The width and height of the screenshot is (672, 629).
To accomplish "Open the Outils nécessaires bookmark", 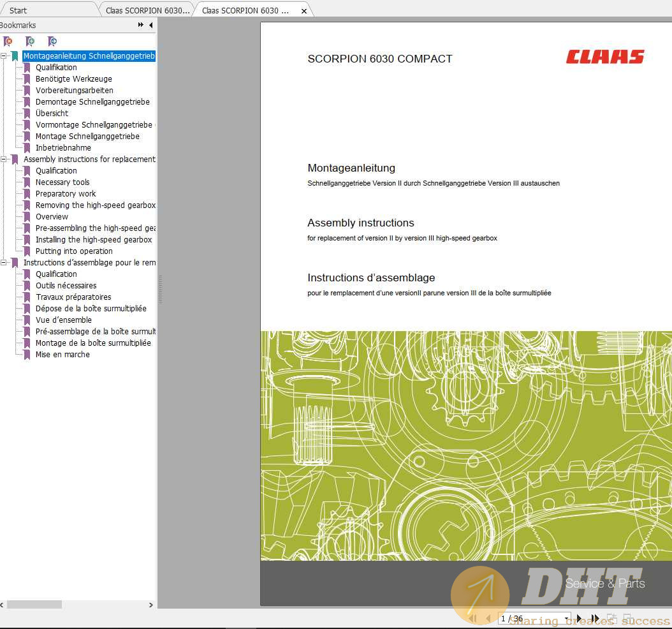I will tap(66, 286).
